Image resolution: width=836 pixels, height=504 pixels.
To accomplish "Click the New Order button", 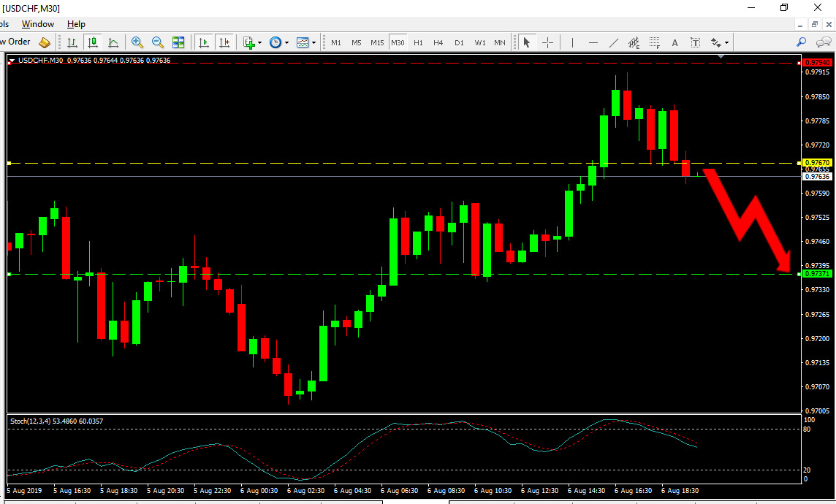I will coord(16,42).
